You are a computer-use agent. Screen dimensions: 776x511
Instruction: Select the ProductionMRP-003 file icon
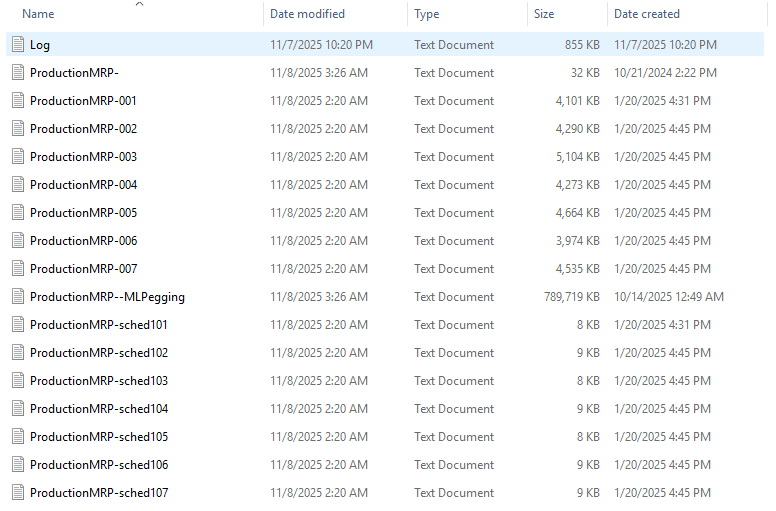(17, 157)
